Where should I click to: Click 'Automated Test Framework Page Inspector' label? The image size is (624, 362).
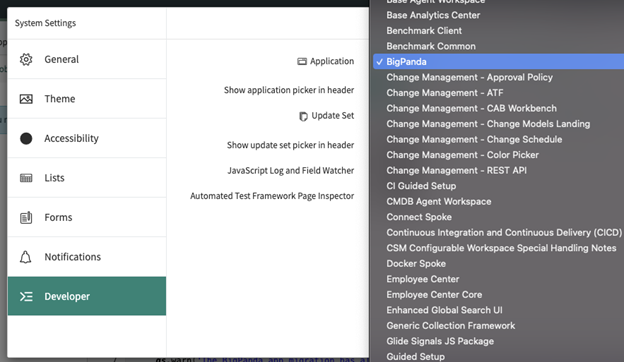[272, 196]
